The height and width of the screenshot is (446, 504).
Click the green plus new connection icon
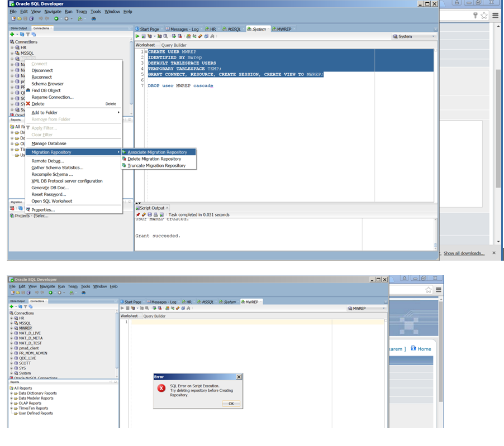click(12, 35)
